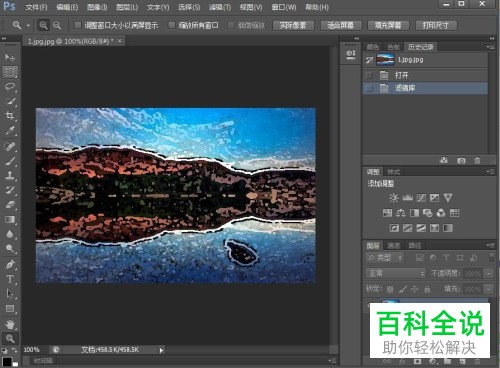
Task: Select the Gradient tool
Action: point(10,220)
